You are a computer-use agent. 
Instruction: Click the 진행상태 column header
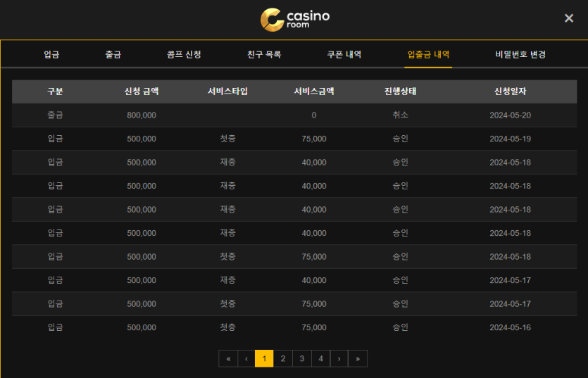click(x=400, y=92)
